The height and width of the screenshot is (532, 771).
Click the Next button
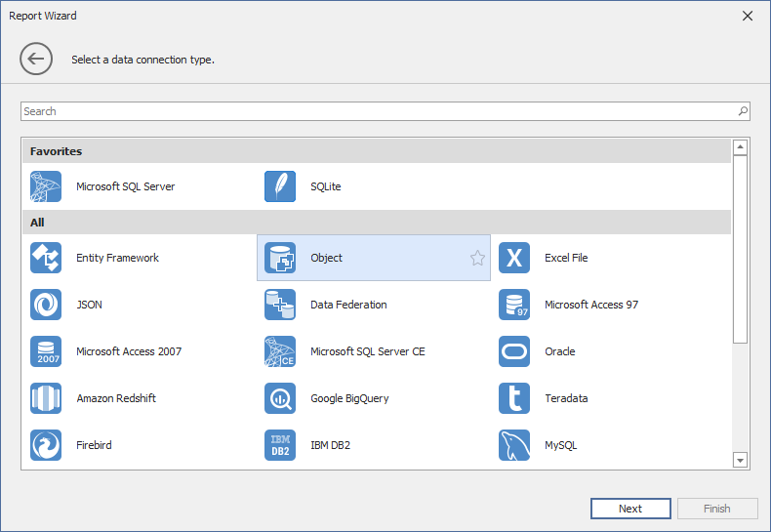630,509
